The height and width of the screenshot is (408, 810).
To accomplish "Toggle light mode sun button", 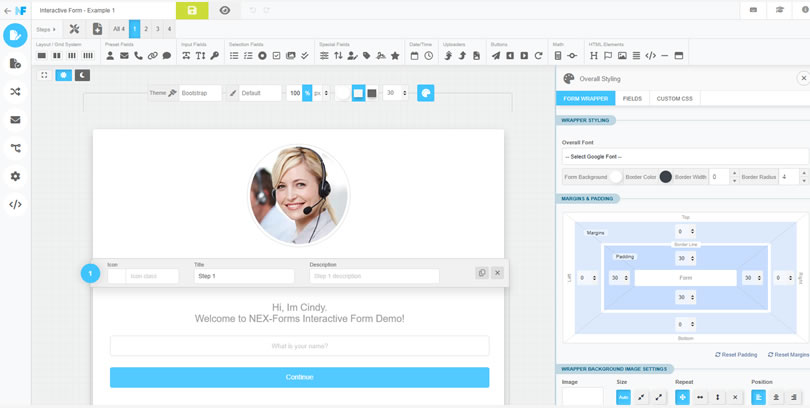I will click(x=64, y=75).
